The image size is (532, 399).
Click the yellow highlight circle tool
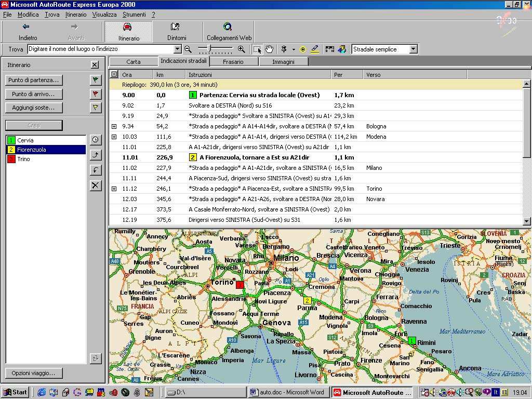pyautogui.click(x=303, y=49)
